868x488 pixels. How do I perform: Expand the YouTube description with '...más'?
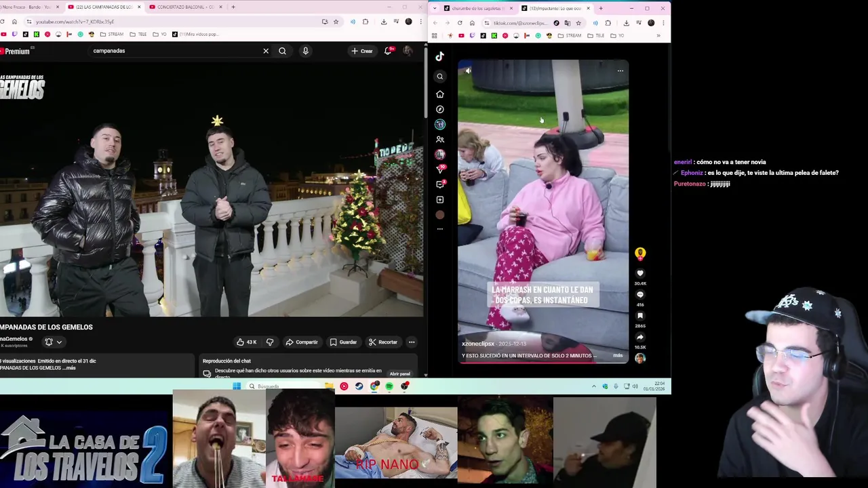pos(71,368)
